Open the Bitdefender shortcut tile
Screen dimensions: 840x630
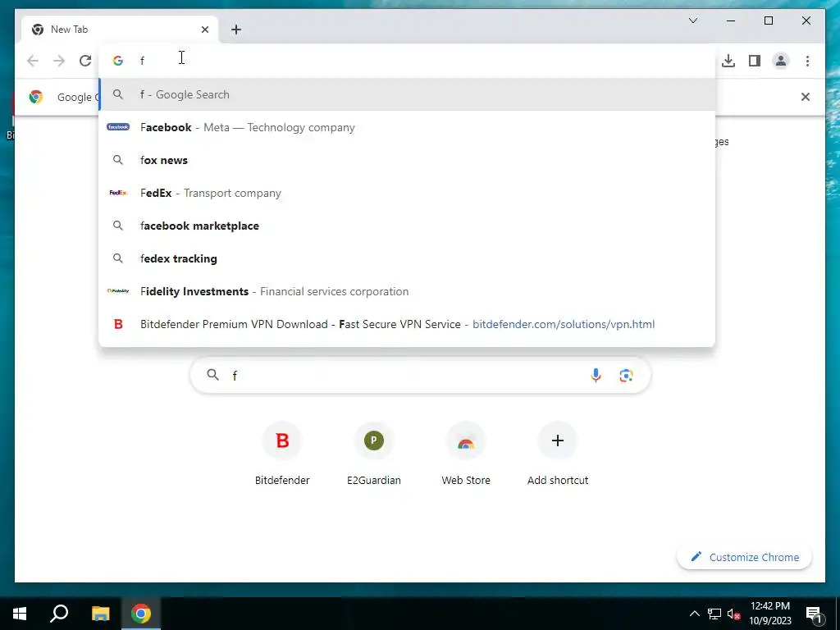(282, 454)
